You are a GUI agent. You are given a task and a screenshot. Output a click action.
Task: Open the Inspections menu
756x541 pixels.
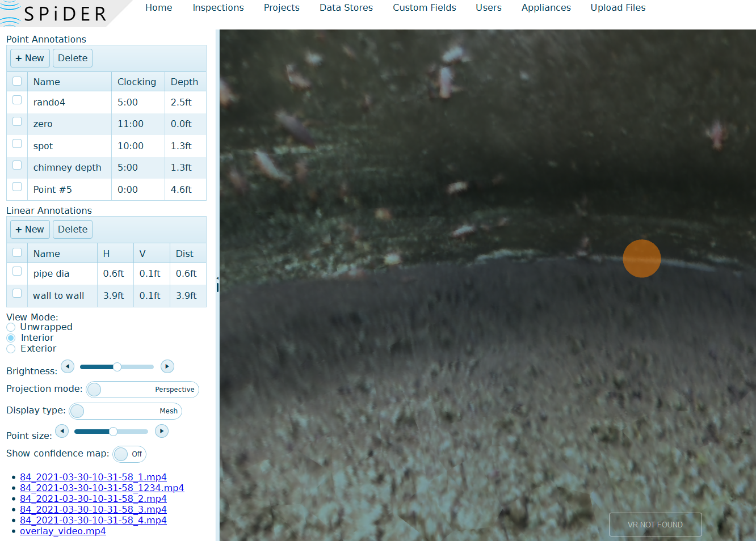pyautogui.click(x=218, y=7)
